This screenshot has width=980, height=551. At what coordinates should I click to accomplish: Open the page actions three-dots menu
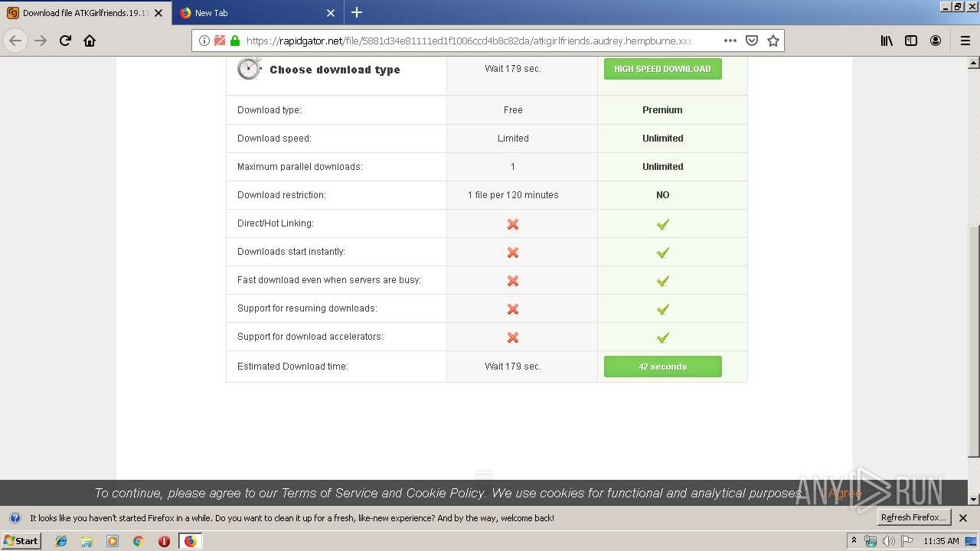click(730, 41)
